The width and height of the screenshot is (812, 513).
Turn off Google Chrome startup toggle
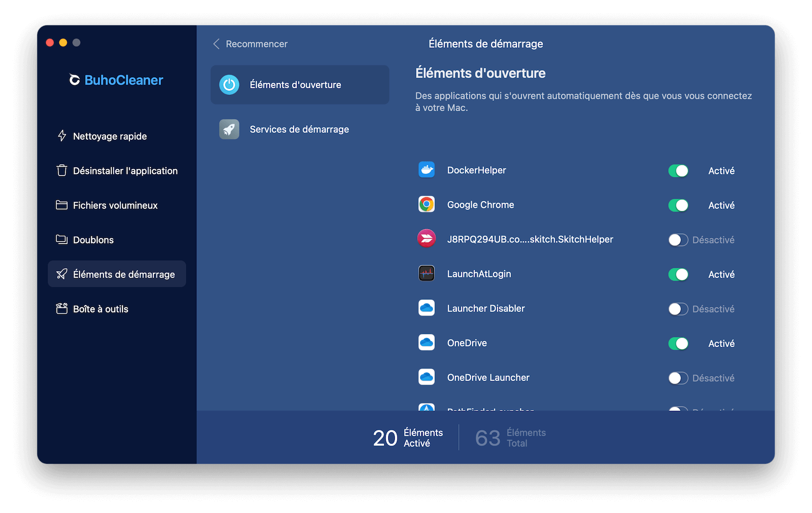pyautogui.click(x=679, y=206)
